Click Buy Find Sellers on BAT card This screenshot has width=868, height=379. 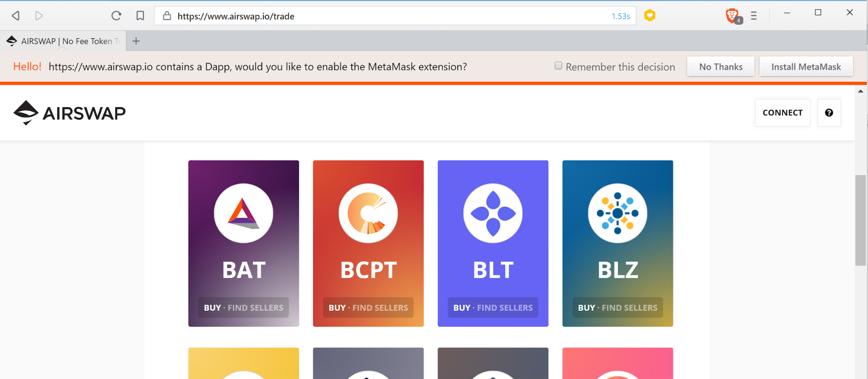pos(244,308)
